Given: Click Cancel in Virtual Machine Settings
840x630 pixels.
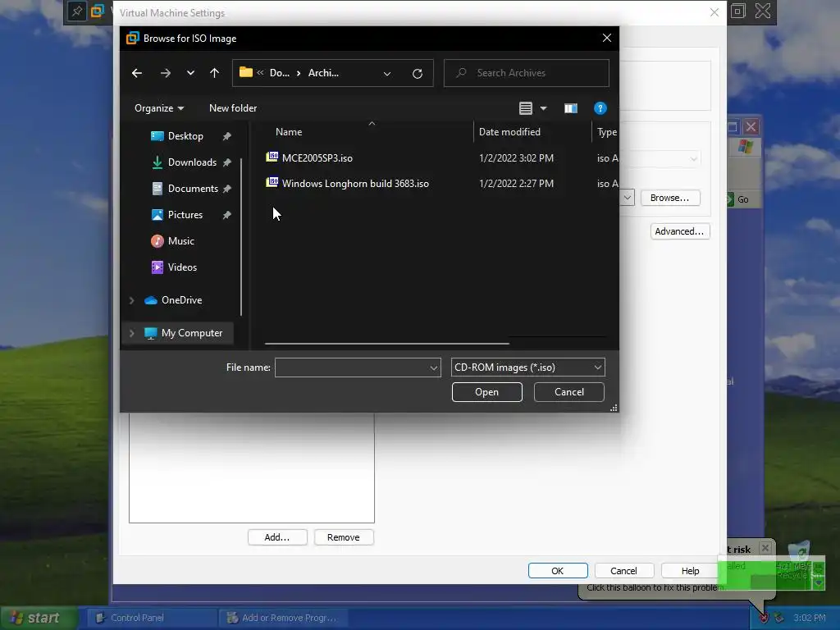Looking at the screenshot, I should pos(623,571).
